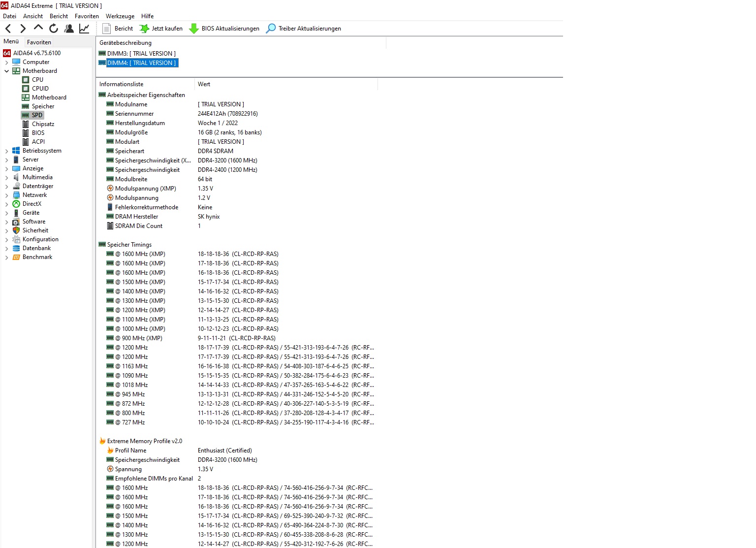This screenshot has width=756, height=548.
Task: Open the Favoriten menu in menu bar
Action: (87, 16)
